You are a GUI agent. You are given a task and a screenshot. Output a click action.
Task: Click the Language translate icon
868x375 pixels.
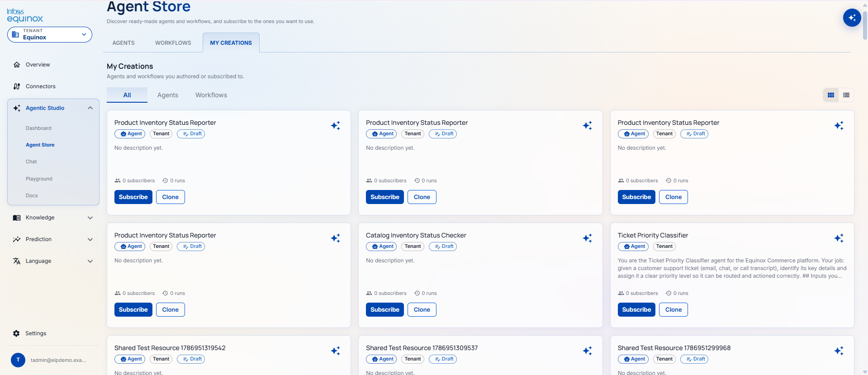pos(17,261)
